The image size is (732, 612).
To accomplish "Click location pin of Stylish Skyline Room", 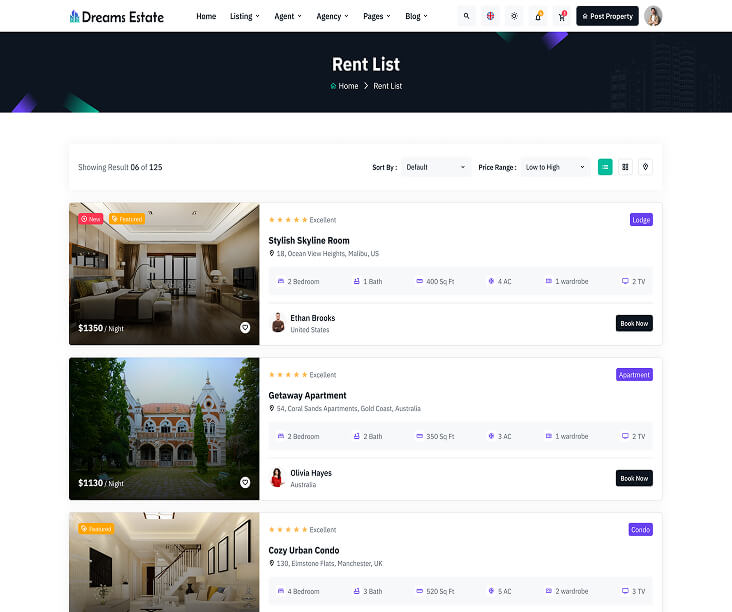I will [271, 253].
